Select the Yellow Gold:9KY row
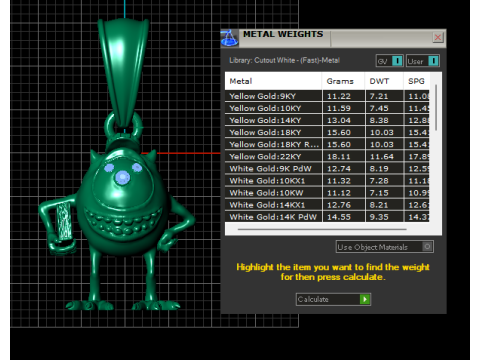 point(327,96)
